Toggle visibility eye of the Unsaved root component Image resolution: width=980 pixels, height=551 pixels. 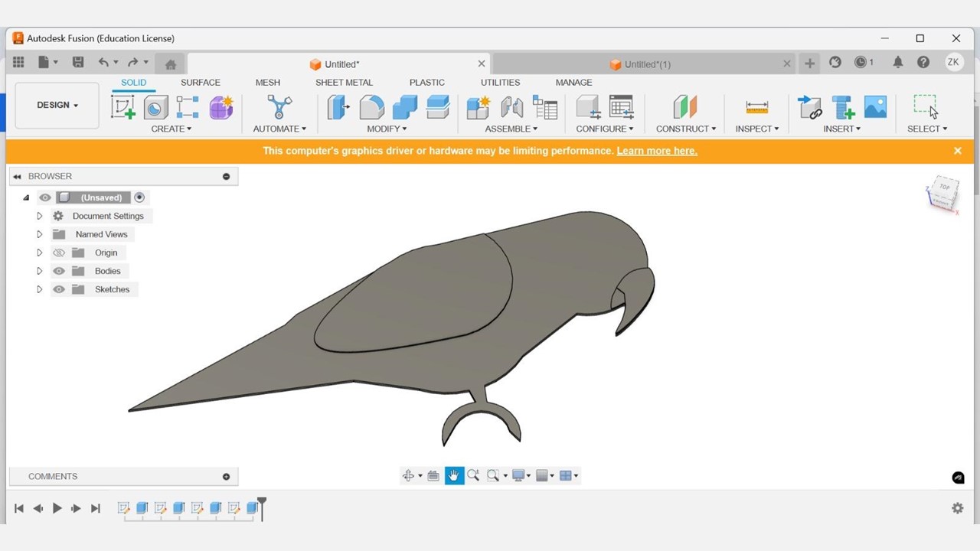[x=45, y=197]
